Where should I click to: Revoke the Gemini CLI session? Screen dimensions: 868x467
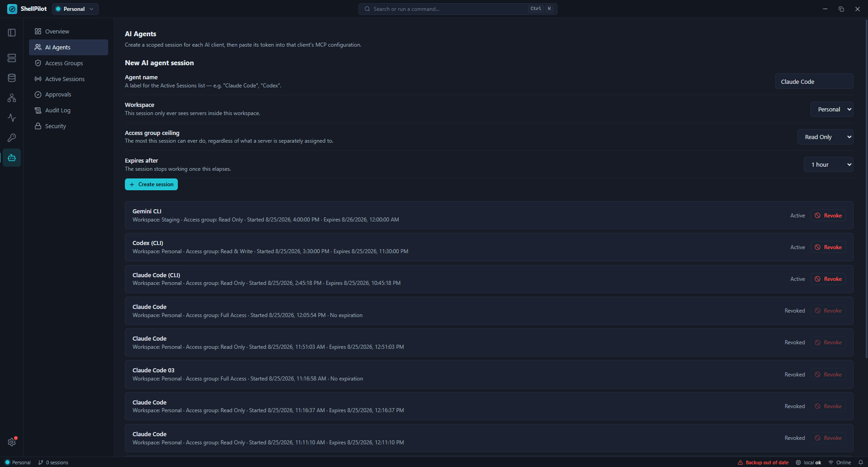828,216
